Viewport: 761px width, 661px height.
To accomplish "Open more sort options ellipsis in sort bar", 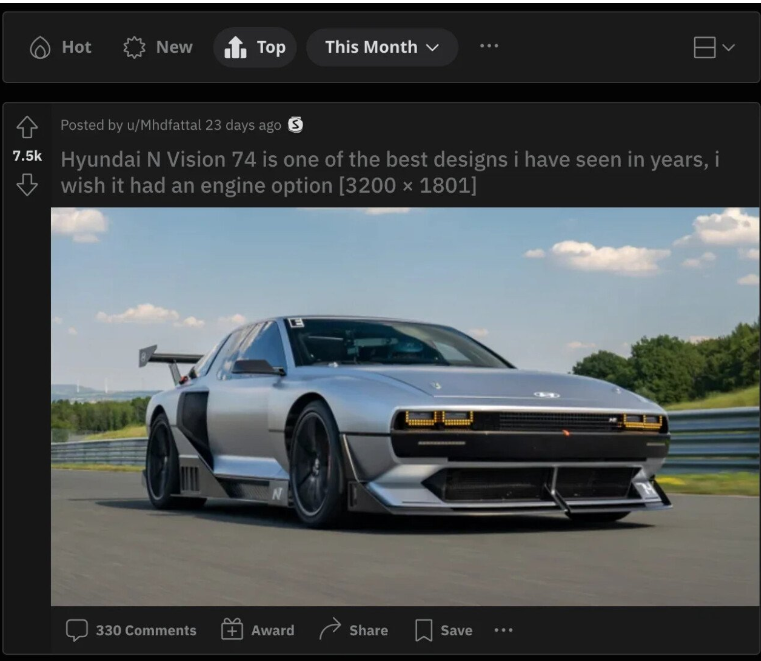I will click(489, 46).
